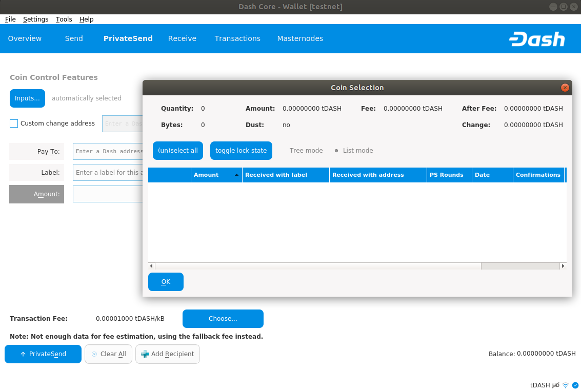
Task: Click the HD wallet disabled status icon
Action: click(x=555, y=385)
